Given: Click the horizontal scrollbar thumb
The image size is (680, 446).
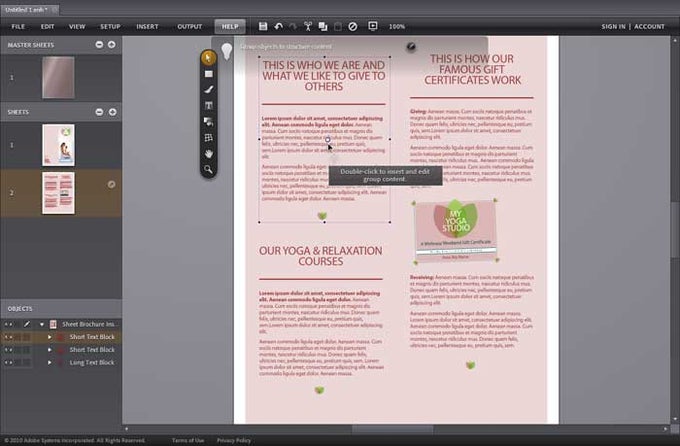Looking at the screenshot, I should pos(392,429).
